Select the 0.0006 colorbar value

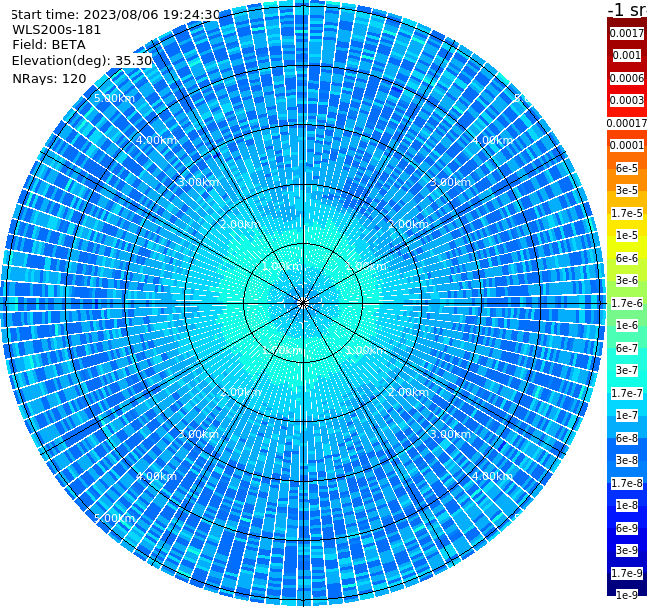pyautogui.click(x=627, y=78)
